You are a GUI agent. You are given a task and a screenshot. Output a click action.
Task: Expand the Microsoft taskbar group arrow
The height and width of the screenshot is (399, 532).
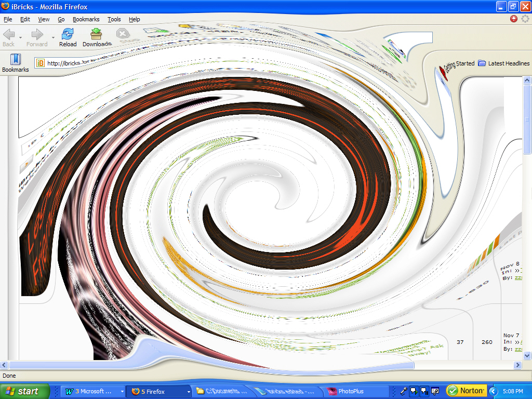click(122, 392)
